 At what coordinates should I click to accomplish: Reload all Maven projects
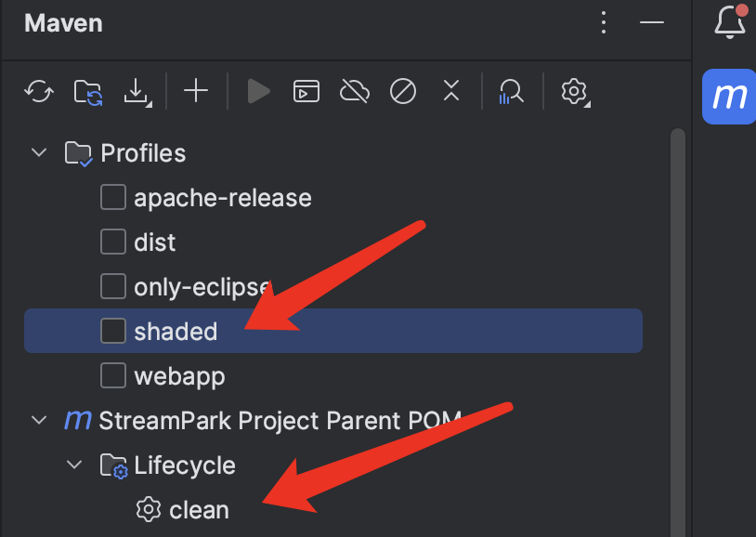click(39, 91)
